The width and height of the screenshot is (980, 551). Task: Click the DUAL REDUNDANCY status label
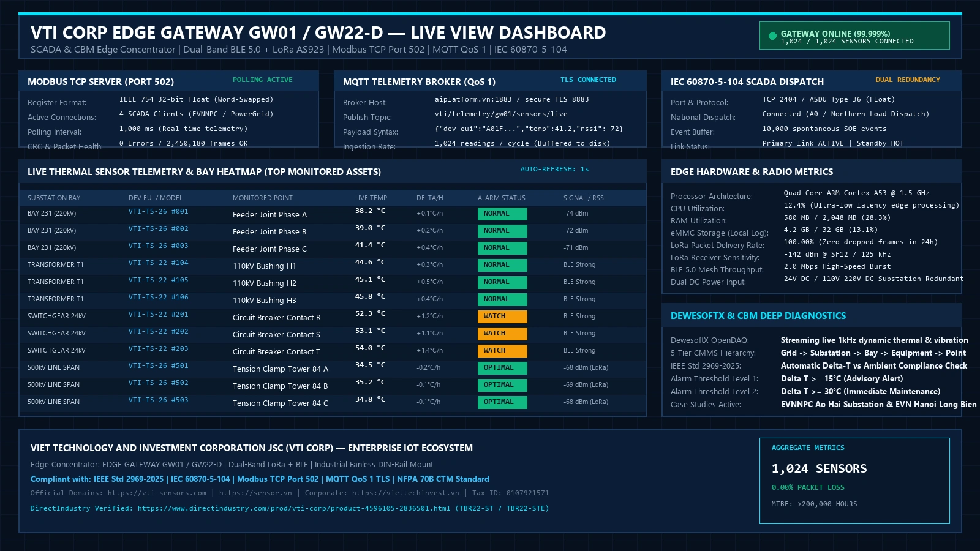click(908, 80)
